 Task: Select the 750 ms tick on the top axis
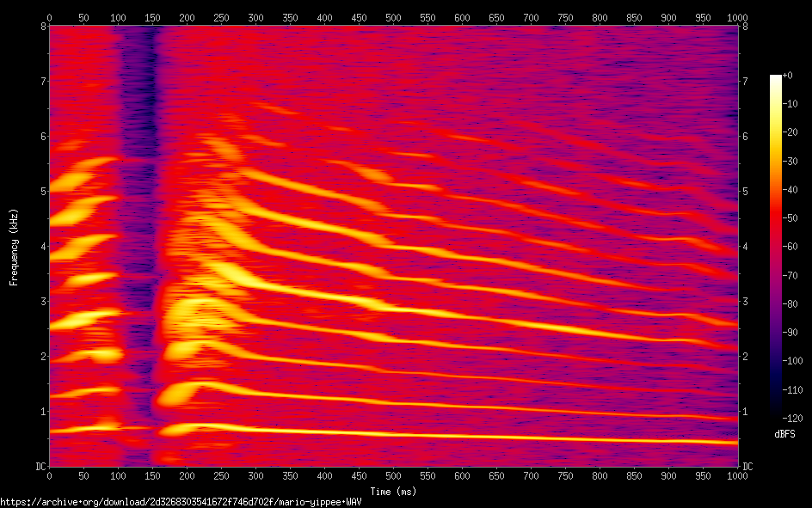click(x=565, y=17)
